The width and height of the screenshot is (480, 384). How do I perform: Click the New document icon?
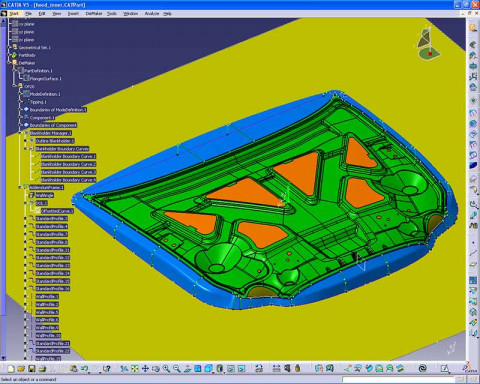point(11,368)
